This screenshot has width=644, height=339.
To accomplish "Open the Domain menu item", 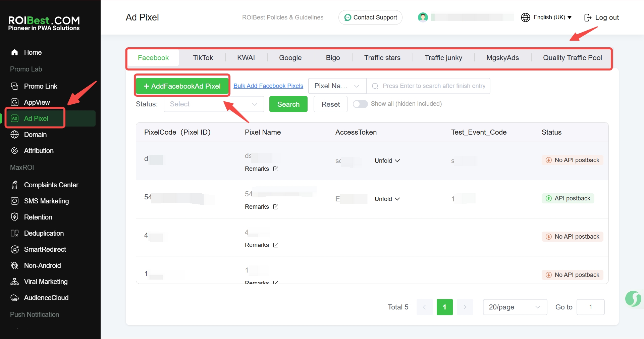I will 50,135.
